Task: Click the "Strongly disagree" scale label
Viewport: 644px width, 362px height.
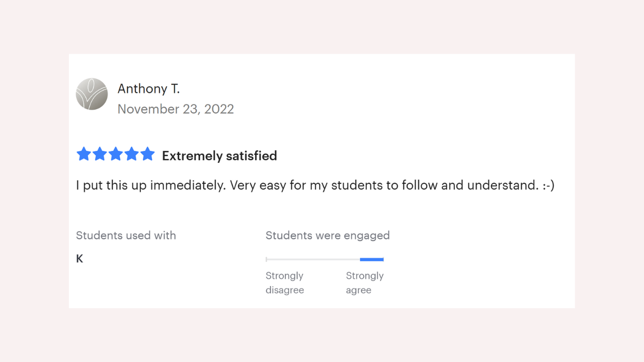Action: point(285,283)
